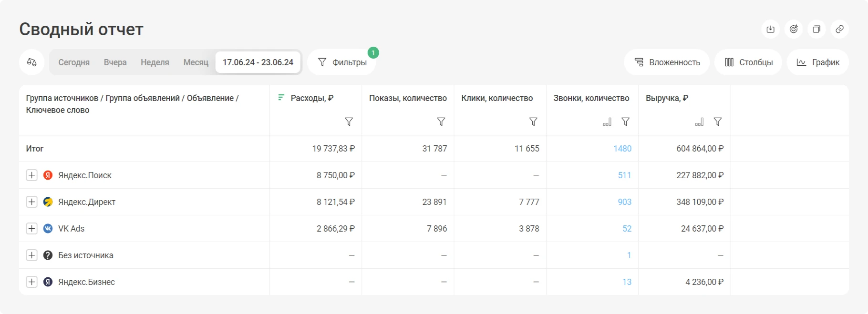This screenshot has width=868, height=314.
Task: Open the compare scales icon button
Action: click(x=32, y=62)
